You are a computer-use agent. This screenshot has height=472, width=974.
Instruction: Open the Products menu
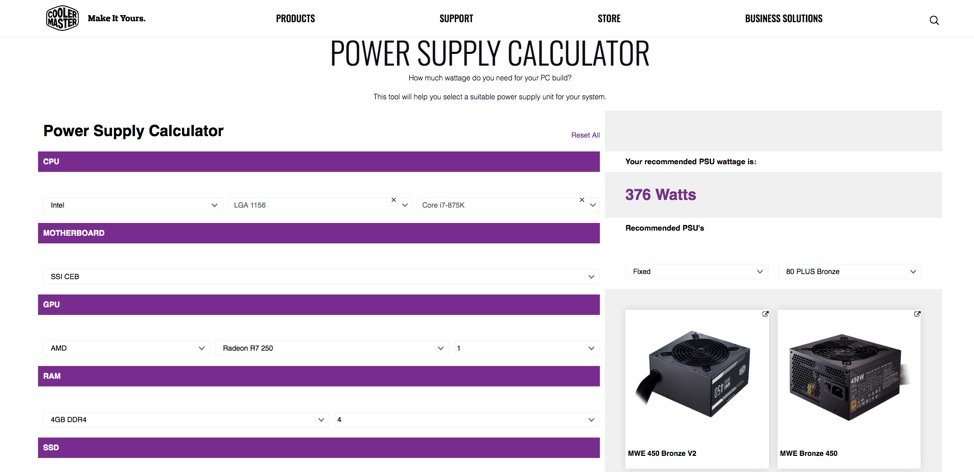(x=295, y=19)
